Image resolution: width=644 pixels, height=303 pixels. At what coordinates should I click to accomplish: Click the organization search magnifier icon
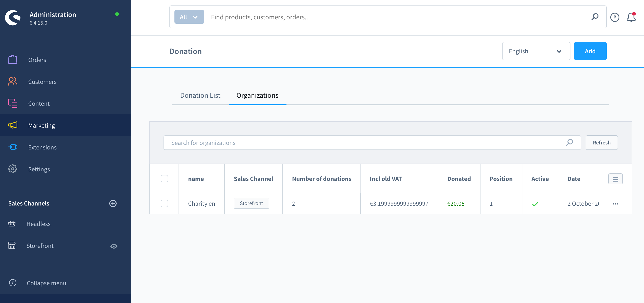pyautogui.click(x=569, y=143)
